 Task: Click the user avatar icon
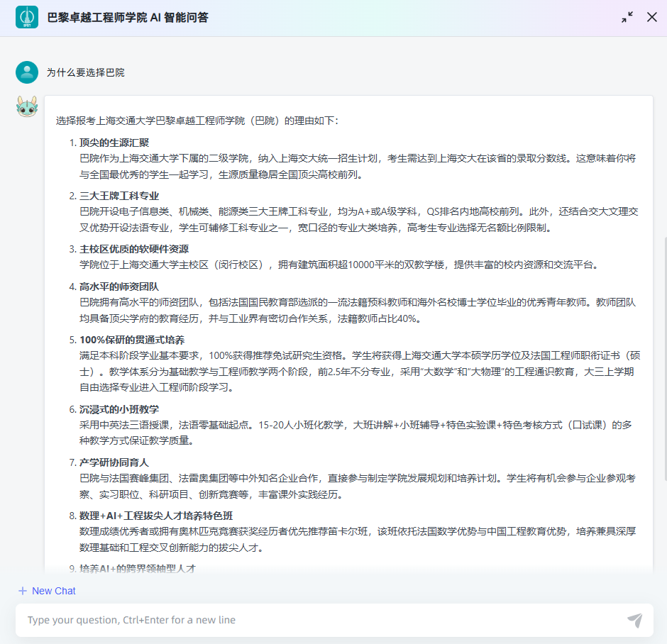click(27, 72)
